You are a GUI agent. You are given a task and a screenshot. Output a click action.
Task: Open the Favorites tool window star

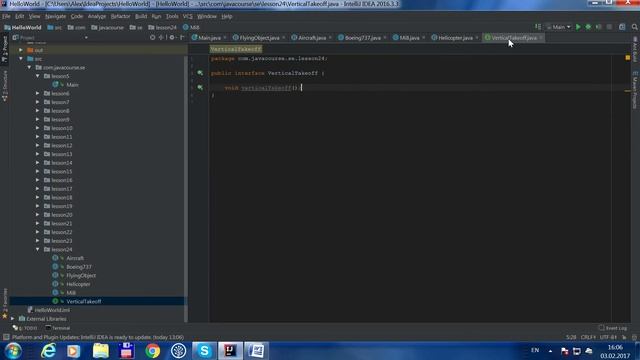(x=5, y=304)
